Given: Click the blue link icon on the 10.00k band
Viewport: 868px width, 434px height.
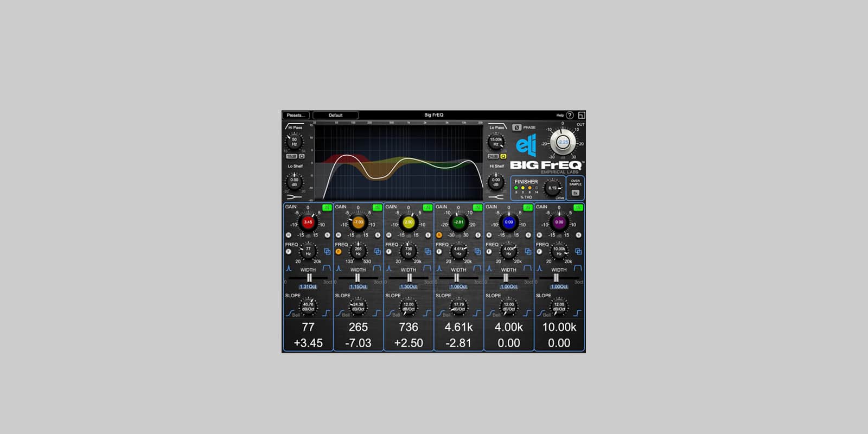Looking at the screenshot, I should [578, 252].
